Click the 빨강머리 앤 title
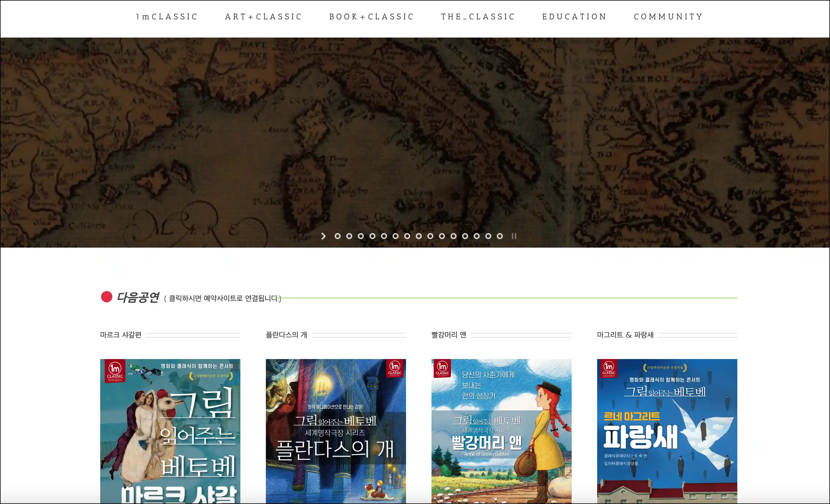Screen dimensions: 830x504 (x=449, y=335)
